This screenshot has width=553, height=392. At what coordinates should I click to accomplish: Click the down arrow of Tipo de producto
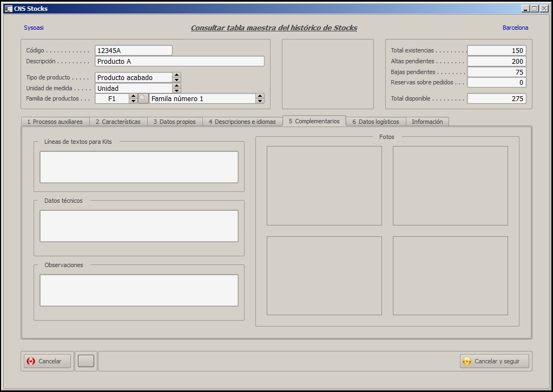177,80
